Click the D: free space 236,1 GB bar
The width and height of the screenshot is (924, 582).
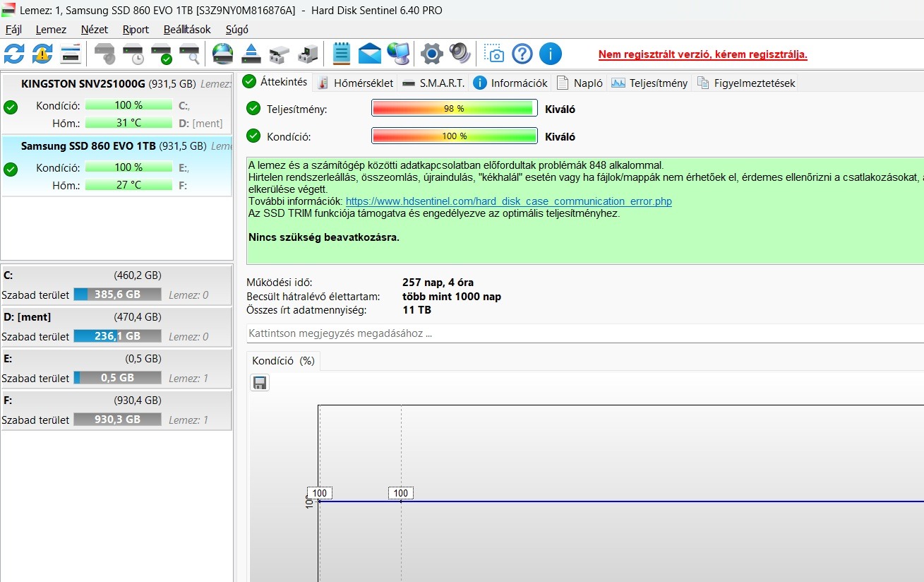pos(117,336)
